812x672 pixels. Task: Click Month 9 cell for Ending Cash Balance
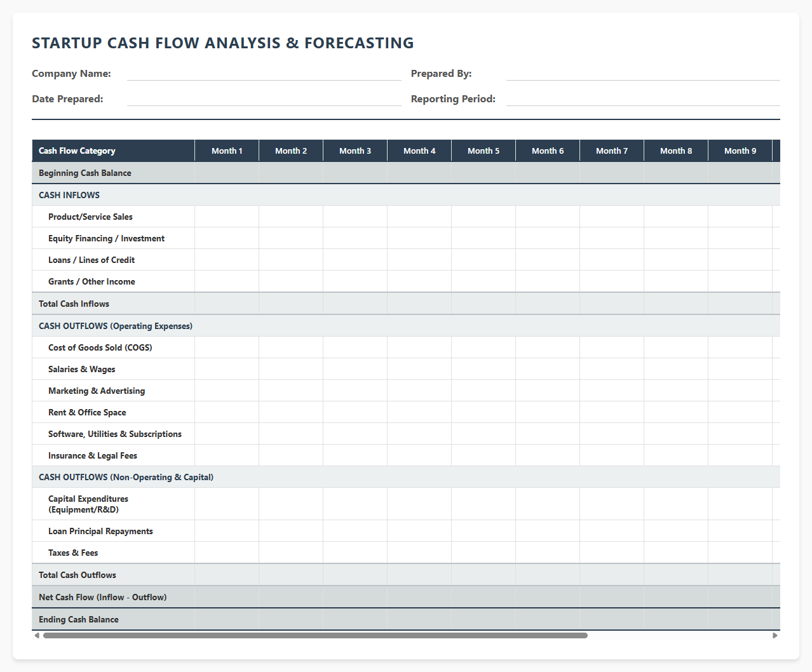740,619
